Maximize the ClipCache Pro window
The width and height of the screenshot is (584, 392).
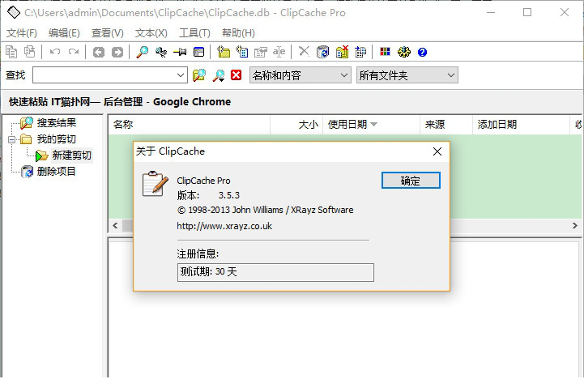[527, 12]
